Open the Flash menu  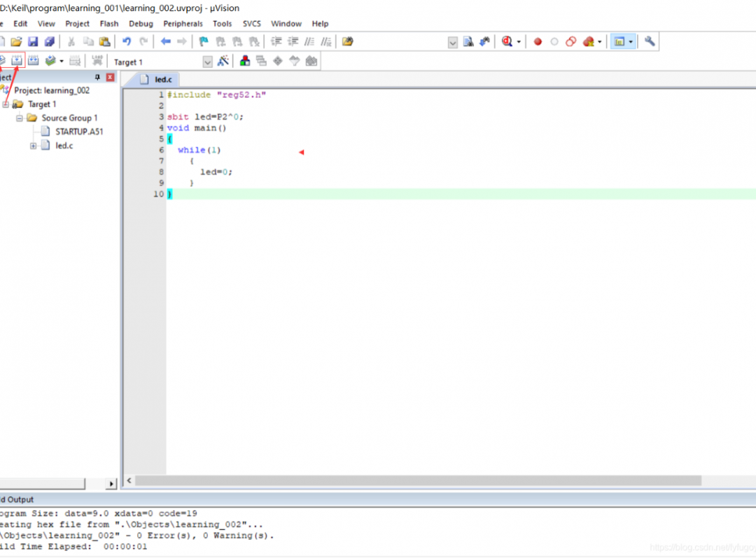coord(109,24)
